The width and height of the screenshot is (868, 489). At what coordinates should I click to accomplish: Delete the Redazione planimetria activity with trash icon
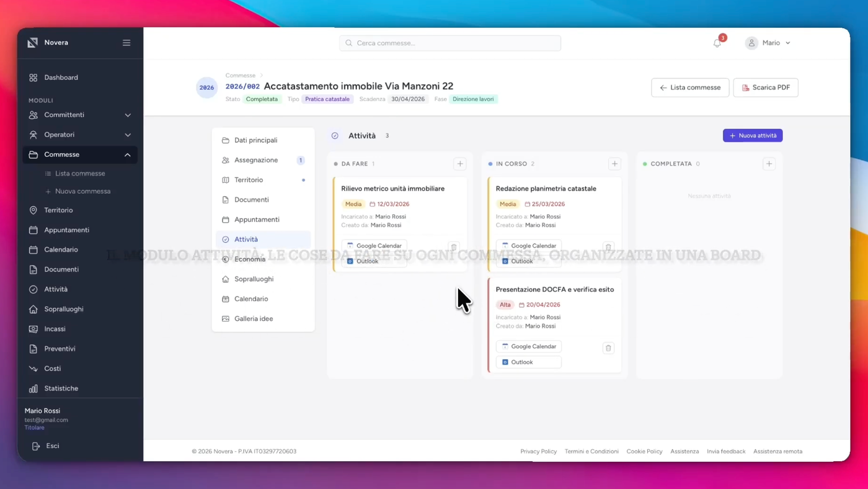[608, 247]
